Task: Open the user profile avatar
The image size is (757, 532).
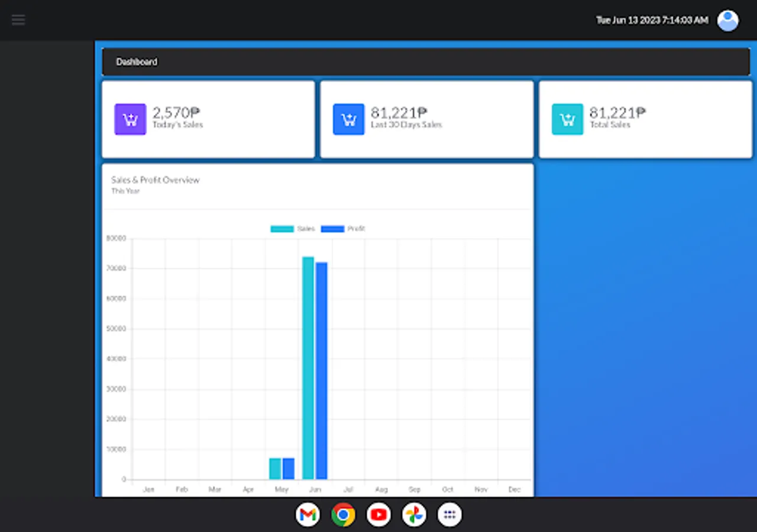Action: click(727, 20)
